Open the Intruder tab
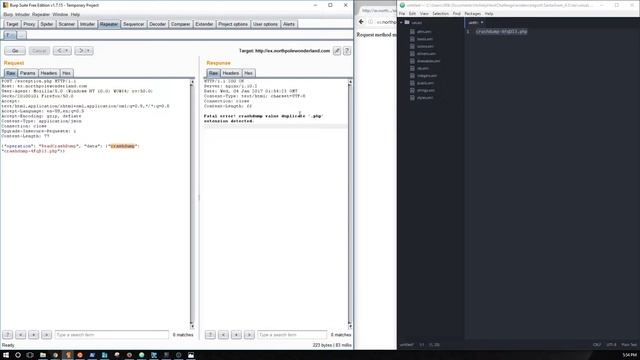This screenshot has height=360, width=640. (87, 24)
